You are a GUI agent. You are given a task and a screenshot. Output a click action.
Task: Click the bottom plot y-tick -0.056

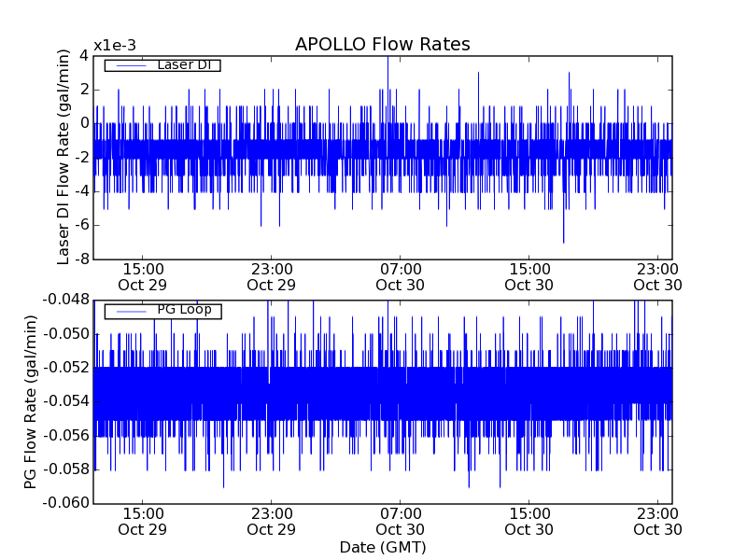[66, 436]
